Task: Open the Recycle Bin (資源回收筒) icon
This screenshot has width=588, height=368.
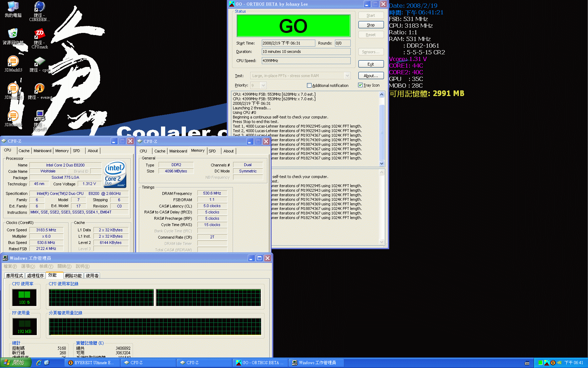Action: pos(13,36)
